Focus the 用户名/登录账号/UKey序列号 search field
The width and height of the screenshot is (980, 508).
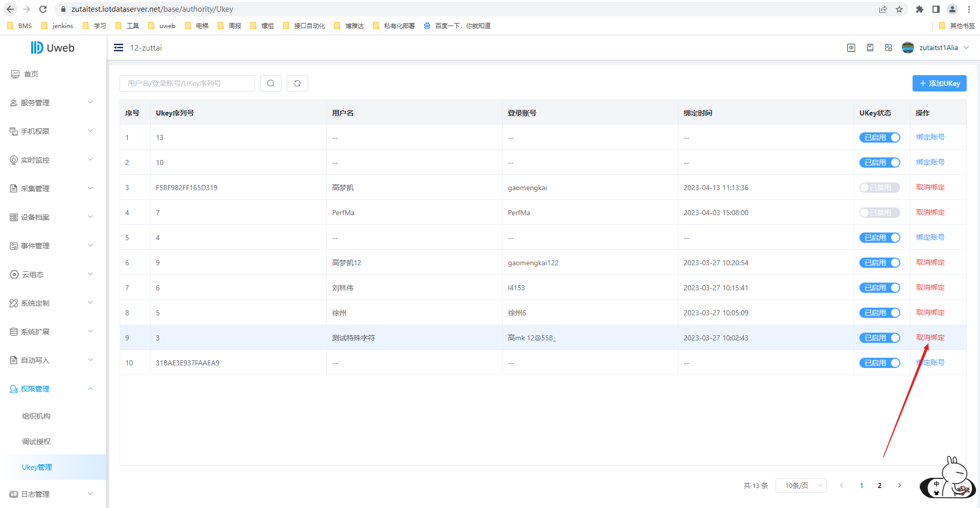coord(187,83)
